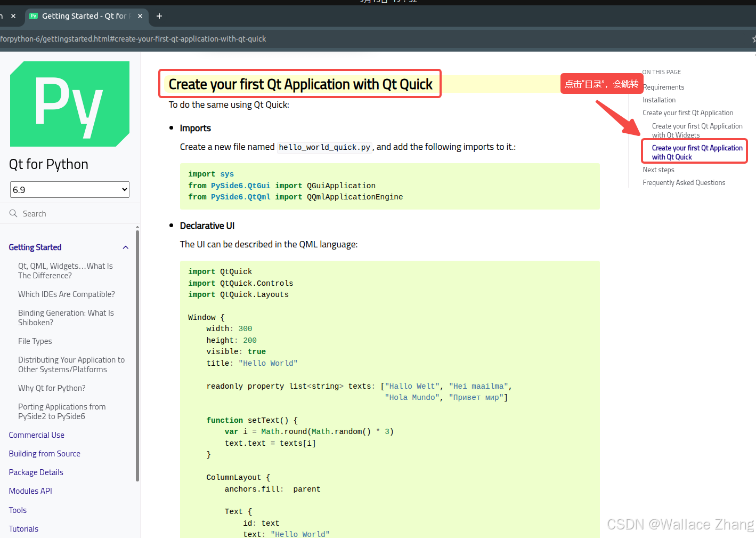
Task: Click code line 'title: "Hello World"'
Action: (252, 363)
